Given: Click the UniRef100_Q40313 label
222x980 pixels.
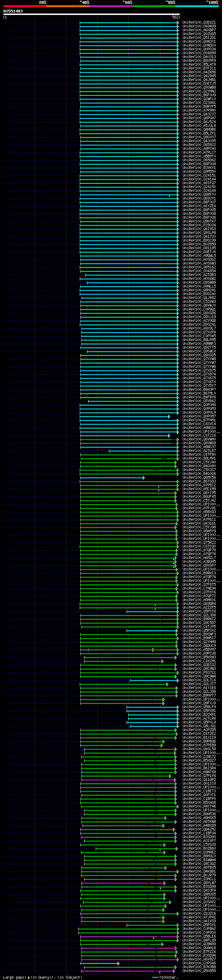Looking at the screenshot, I should click(199, 57).
